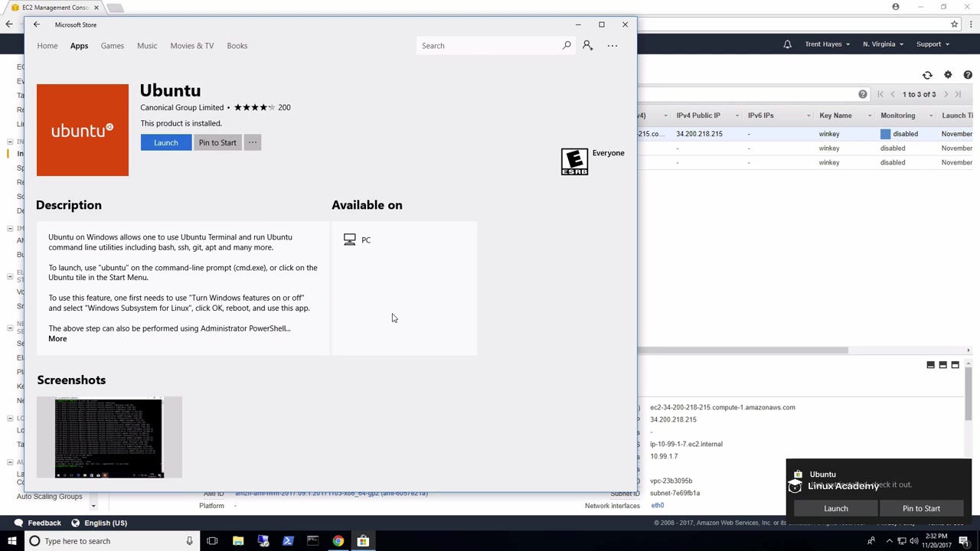Viewport: 980px width, 551px height.
Task: Click the Cortana microphone icon
Action: pyautogui.click(x=189, y=541)
